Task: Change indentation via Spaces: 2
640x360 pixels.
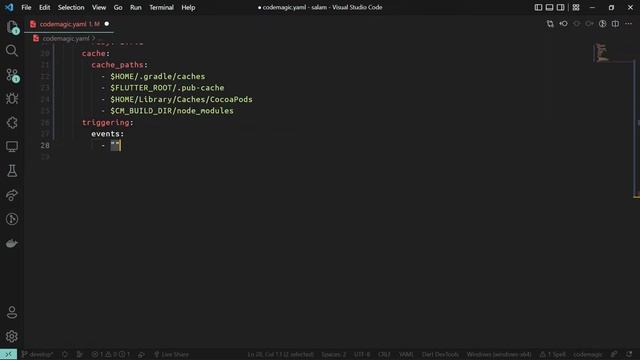Action: click(333, 354)
